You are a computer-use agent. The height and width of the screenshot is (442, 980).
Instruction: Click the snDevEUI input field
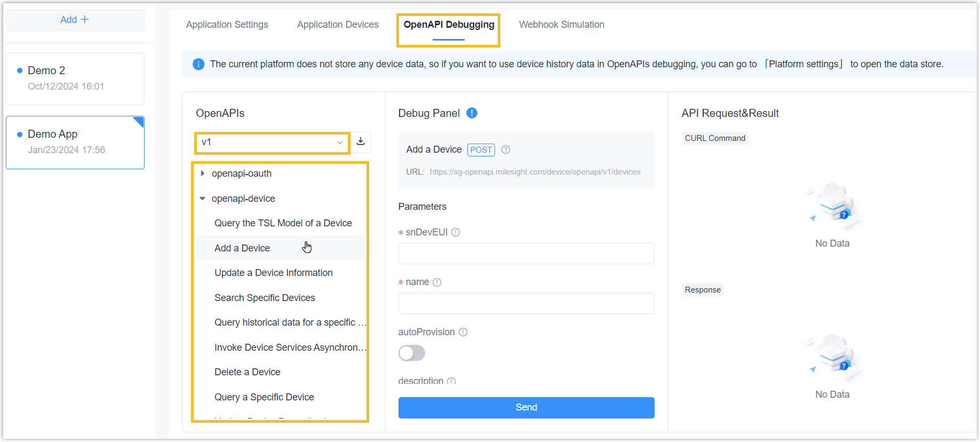(x=526, y=254)
